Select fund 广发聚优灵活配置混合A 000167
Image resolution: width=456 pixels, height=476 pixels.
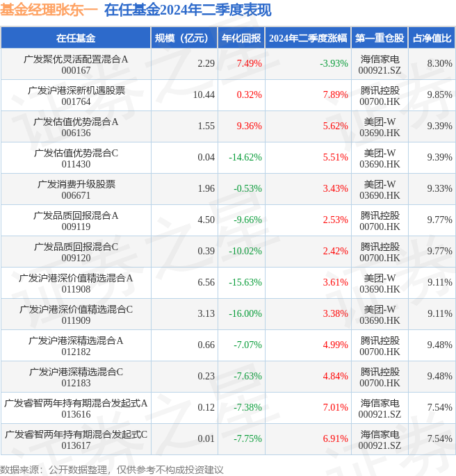tap(76, 65)
